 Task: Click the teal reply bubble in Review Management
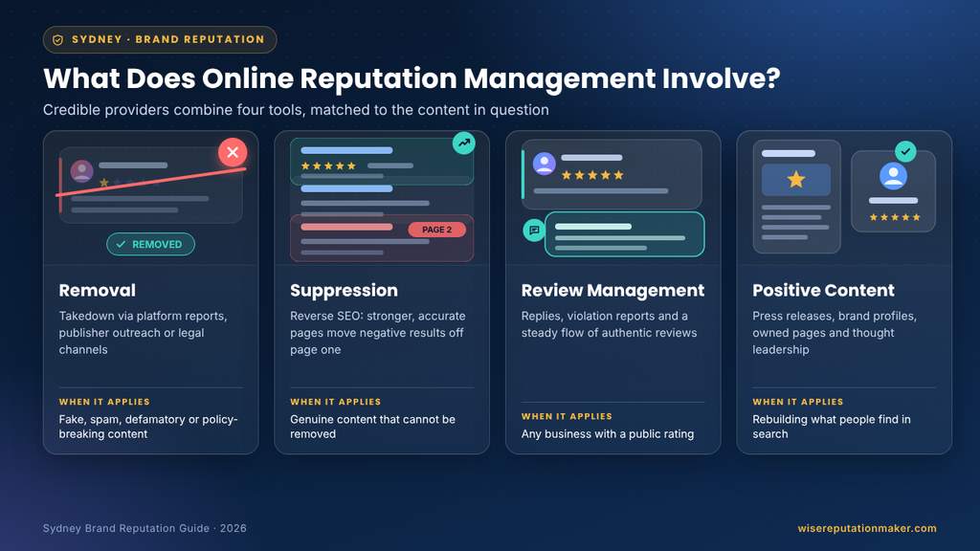point(624,234)
